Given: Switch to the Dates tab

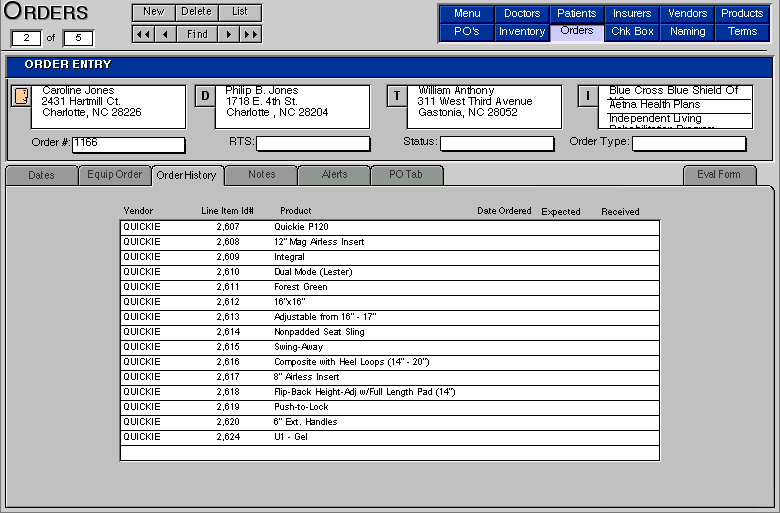Looking at the screenshot, I should [x=41, y=175].
